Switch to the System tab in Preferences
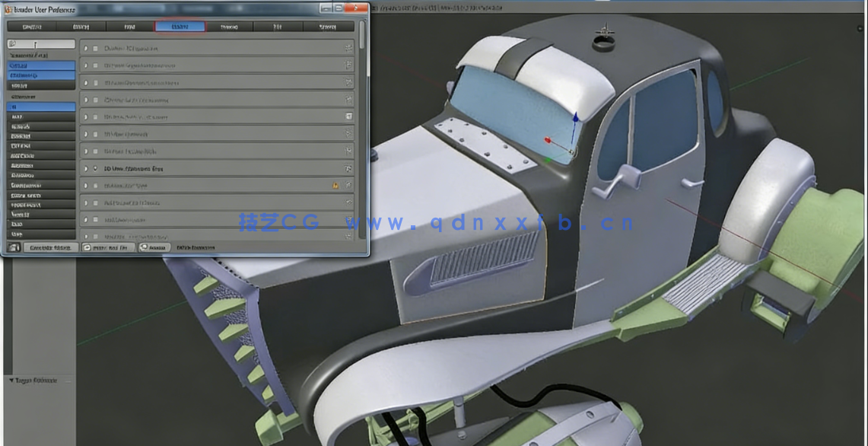Viewport: 868px width, 446px height. pyautogui.click(x=327, y=27)
